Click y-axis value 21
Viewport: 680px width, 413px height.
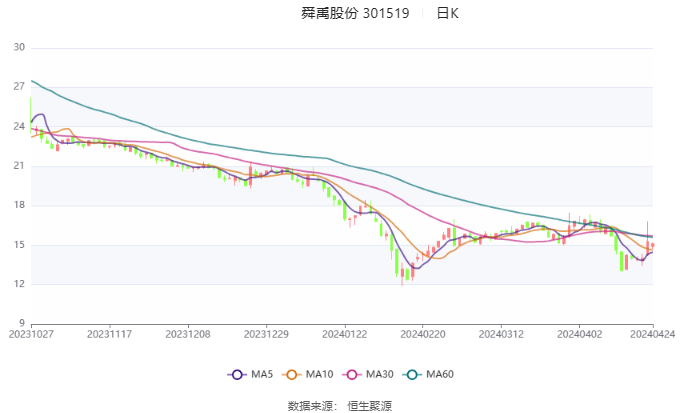pos(19,166)
